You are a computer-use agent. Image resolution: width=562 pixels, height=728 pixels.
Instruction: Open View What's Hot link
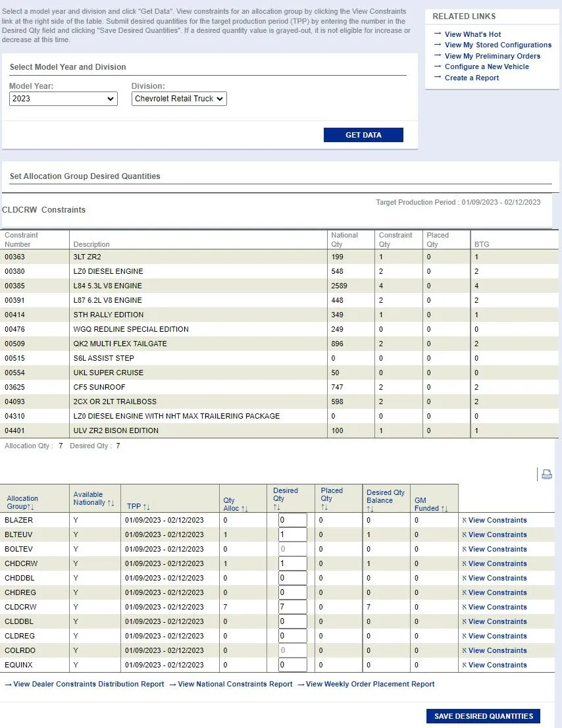(473, 34)
